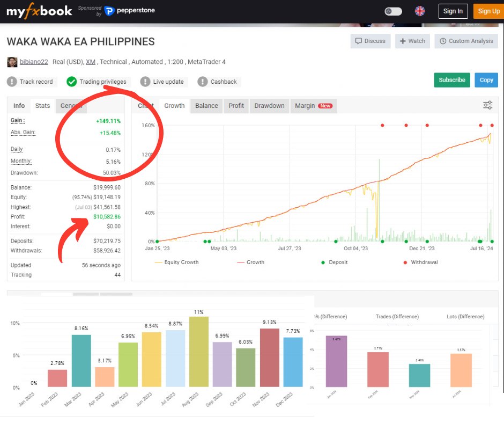Screen dimensions: 504x423
Task: Switch to the Drawdown chart tab
Action: point(269,106)
